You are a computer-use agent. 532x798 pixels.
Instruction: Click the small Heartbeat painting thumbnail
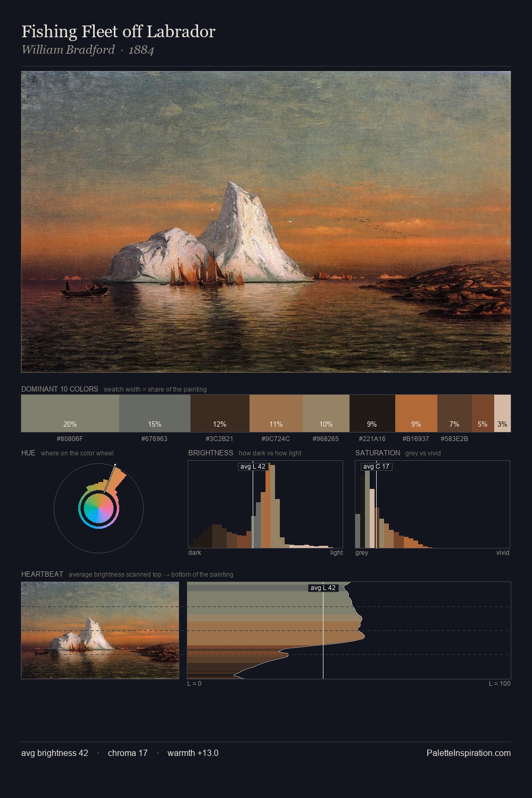100,630
